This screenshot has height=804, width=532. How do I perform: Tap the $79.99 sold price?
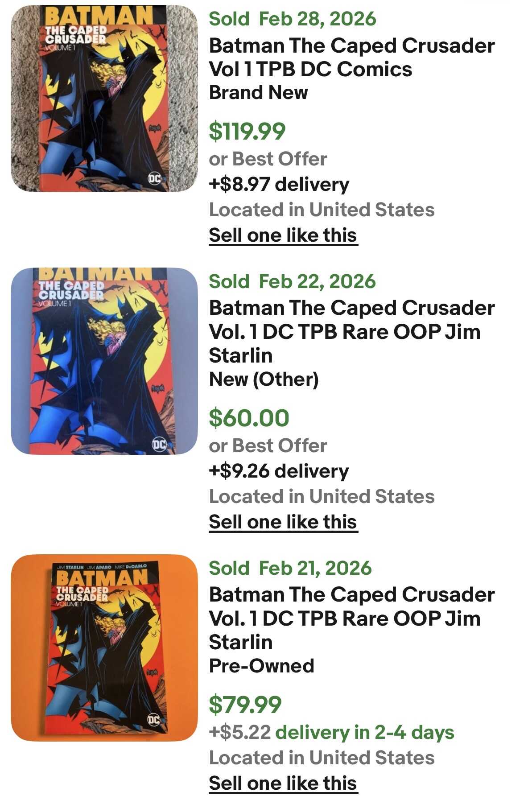point(245,705)
